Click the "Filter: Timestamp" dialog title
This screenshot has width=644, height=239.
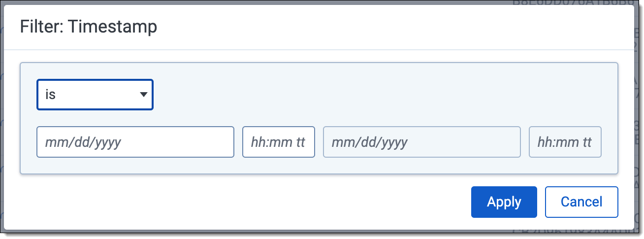pyautogui.click(x=89, y=27)
